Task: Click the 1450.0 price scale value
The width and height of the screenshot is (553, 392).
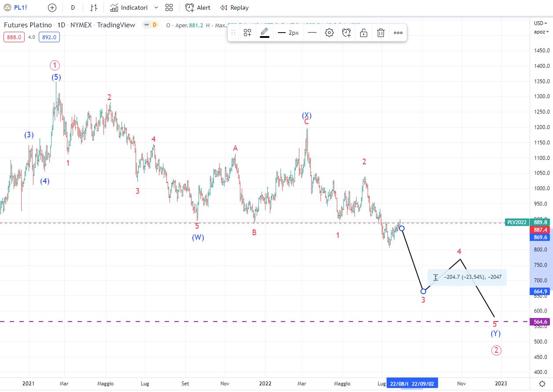Action: pyautogui.click(x=541, y=51)
